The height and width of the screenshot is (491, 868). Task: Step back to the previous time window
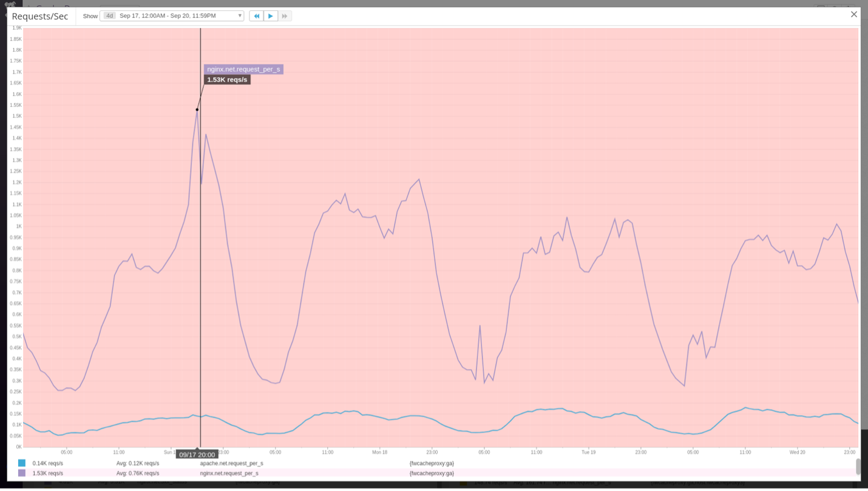(256, 16)
